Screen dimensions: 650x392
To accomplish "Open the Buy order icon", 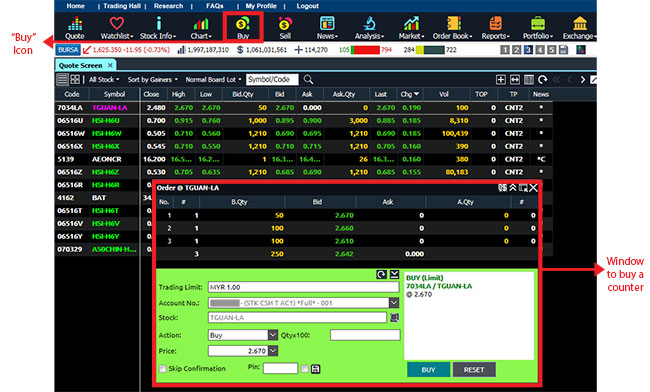I will click(243, 27).
